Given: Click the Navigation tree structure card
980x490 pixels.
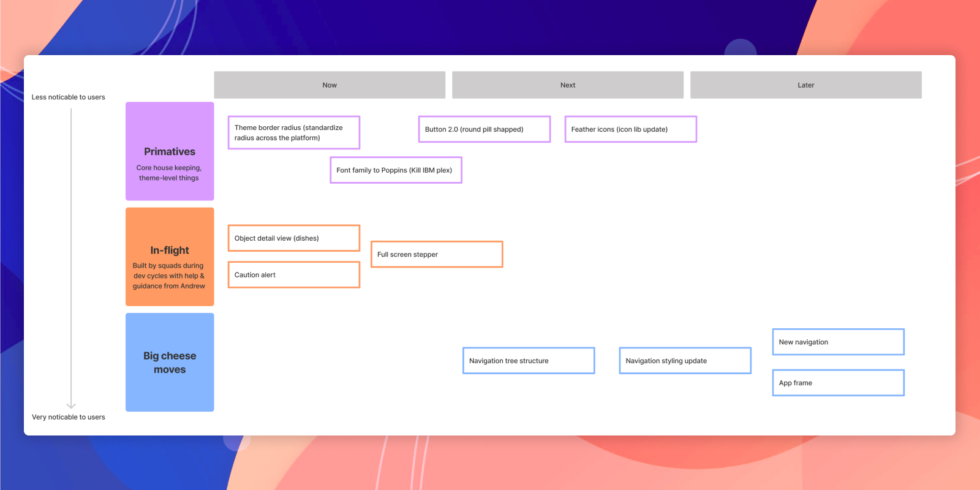Looking at the screenshot, I should [x=528, y=361].
